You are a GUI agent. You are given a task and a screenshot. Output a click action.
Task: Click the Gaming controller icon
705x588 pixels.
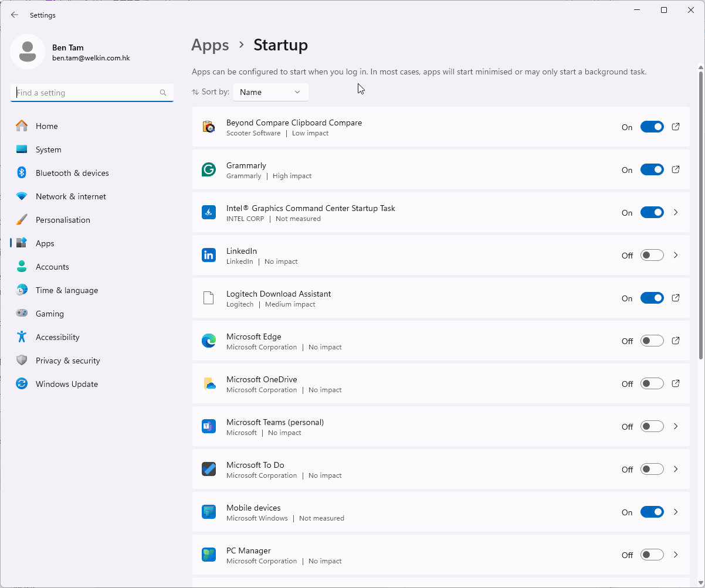[x=22, y=314]
